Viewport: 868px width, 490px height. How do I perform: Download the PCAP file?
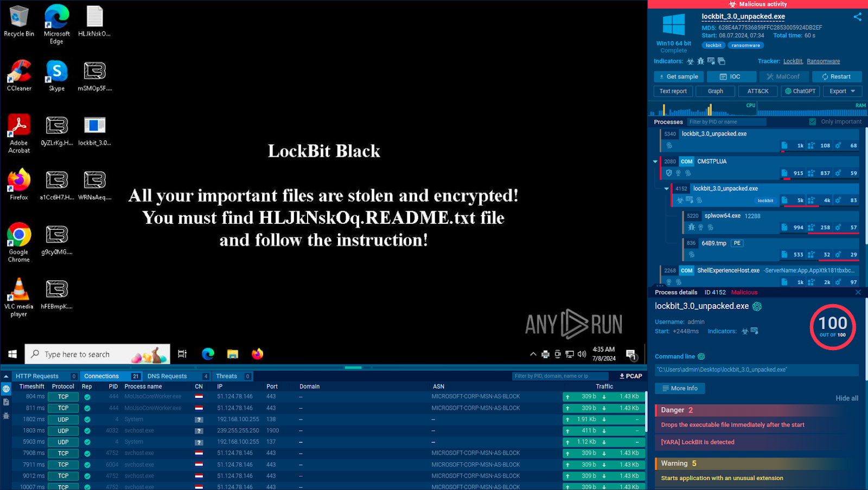(x=630, y=376)
